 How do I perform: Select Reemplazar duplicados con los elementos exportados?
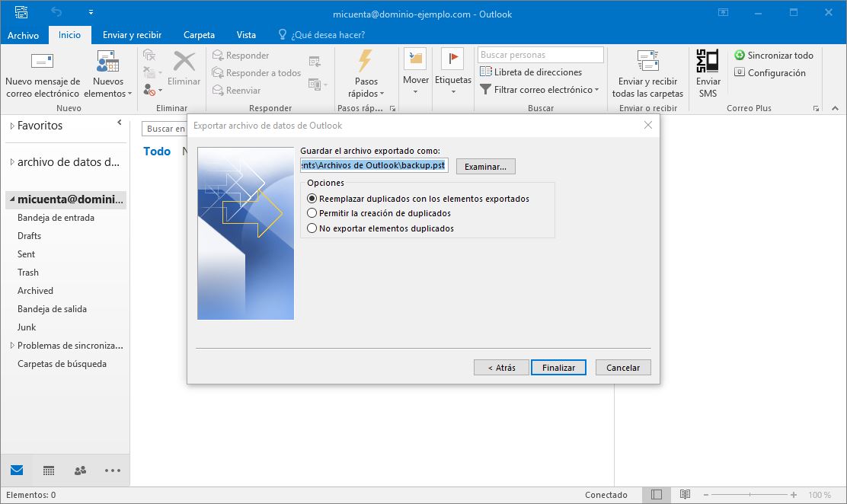click(x=418, y=199)
